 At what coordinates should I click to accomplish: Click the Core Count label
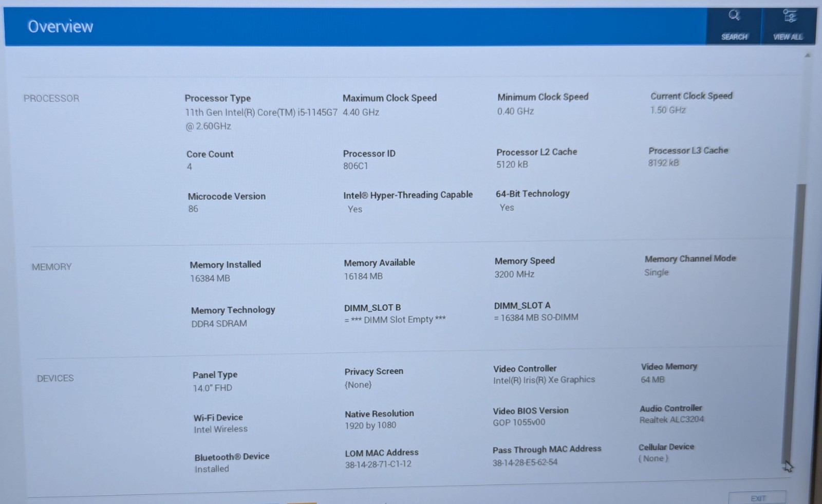210,154
